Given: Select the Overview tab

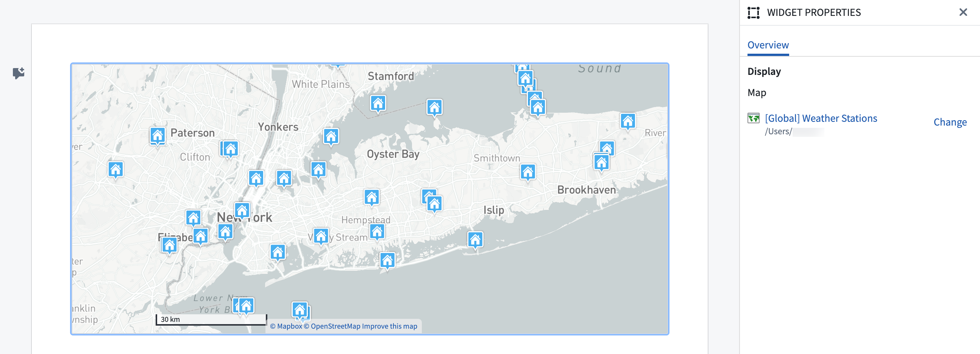Looking at the screenshot, I should click(768, 45).
